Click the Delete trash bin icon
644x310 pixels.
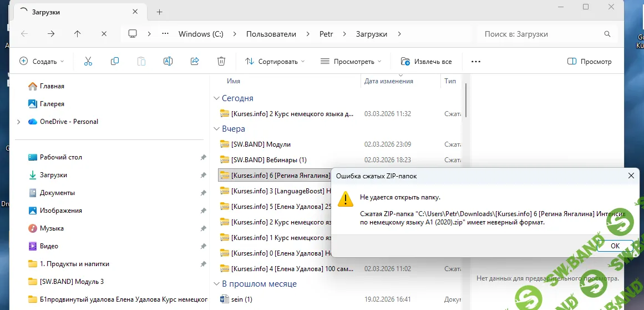(221, 62)
